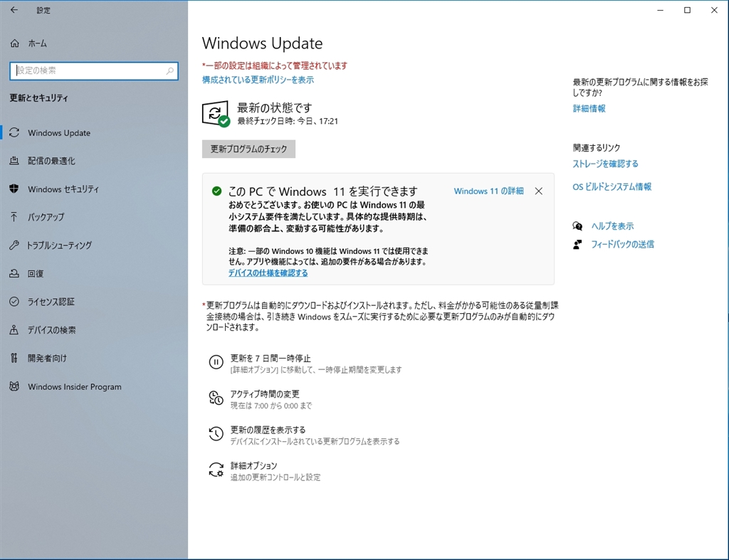
Task: Maximize the Settings window
Action: pyautogui.click(x=687, y=10)
